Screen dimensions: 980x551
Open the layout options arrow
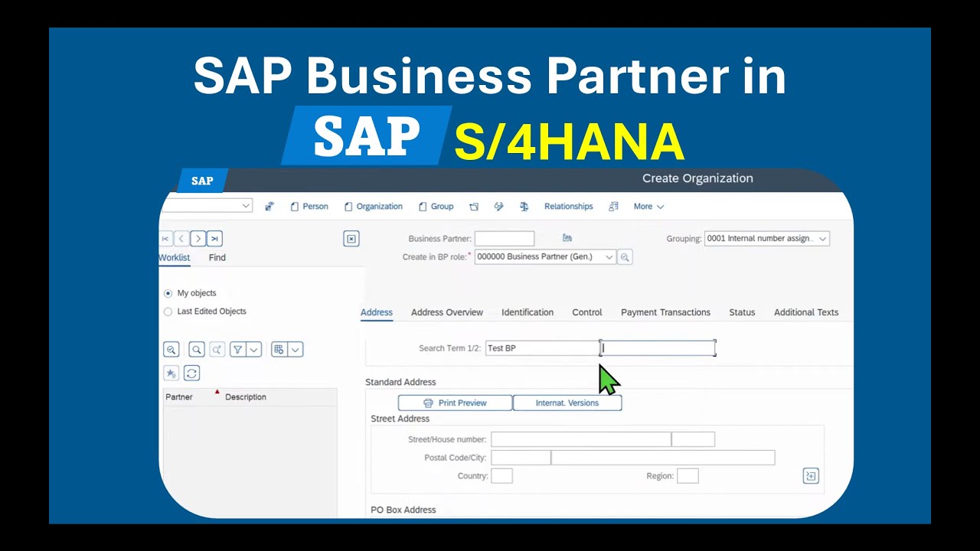pyautogui.click(x=295, y=350)
